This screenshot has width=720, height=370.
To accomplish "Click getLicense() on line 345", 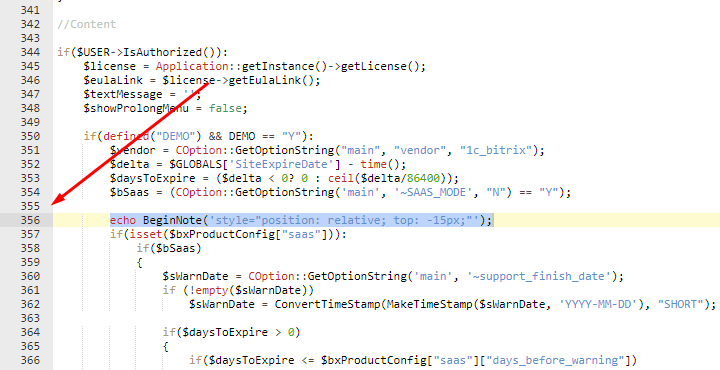I will click(x=380, y=67).
